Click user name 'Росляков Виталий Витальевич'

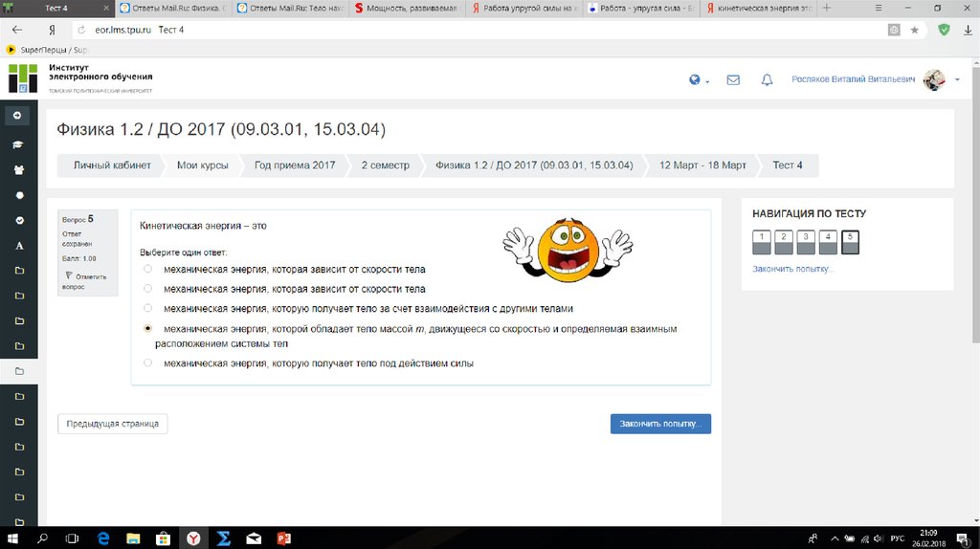point(853,79)
